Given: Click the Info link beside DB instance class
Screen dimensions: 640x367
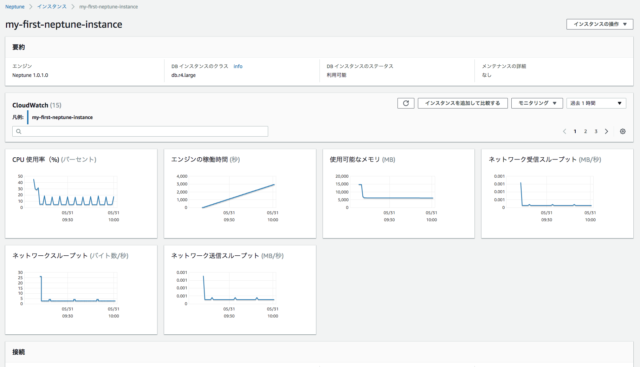Looking at the screenshot, I should point(238,66).
